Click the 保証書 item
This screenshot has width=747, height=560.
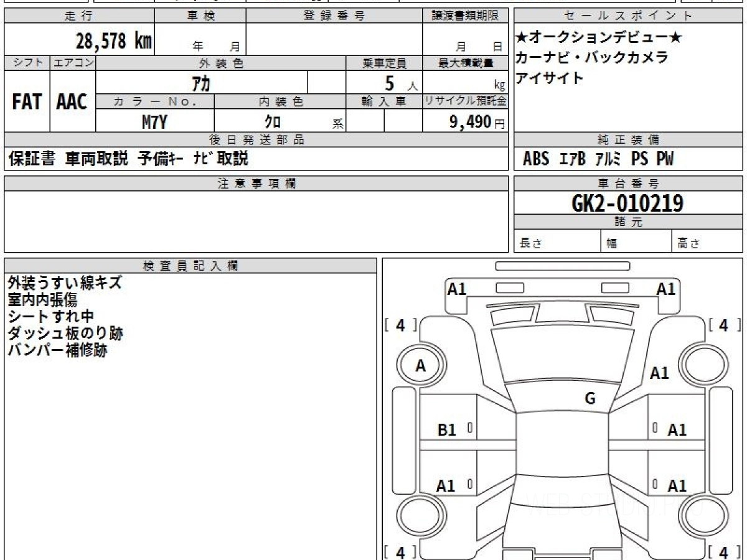point(32,159)
